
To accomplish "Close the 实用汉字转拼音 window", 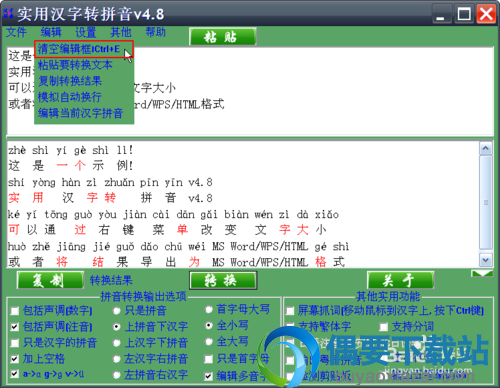I will [486, 14].
